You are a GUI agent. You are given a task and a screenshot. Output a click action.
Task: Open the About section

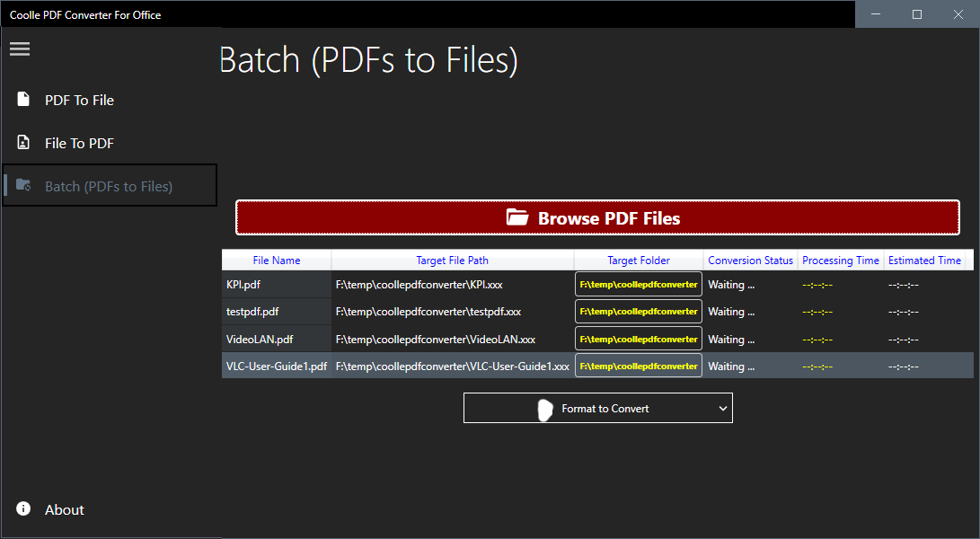coord(64,509)
